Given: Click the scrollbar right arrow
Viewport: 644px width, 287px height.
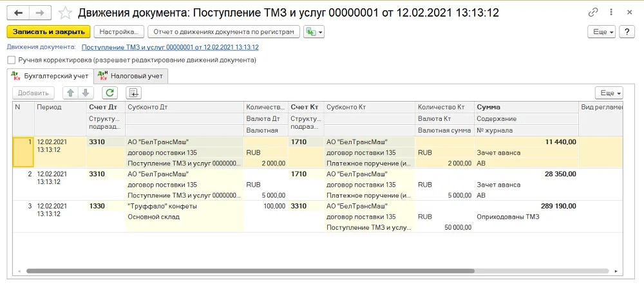Looking at the screenshot, I should coord(615,272).
